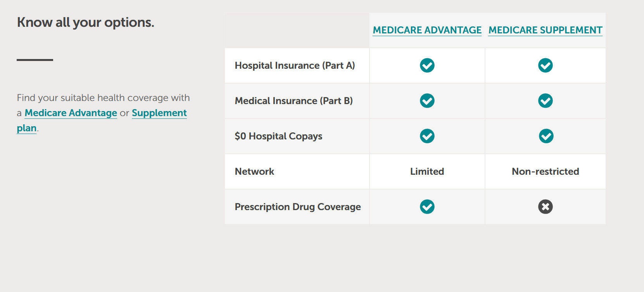Click Medicare Supplement Hospital Insurance (Part A) checkmark

(545, 65)
